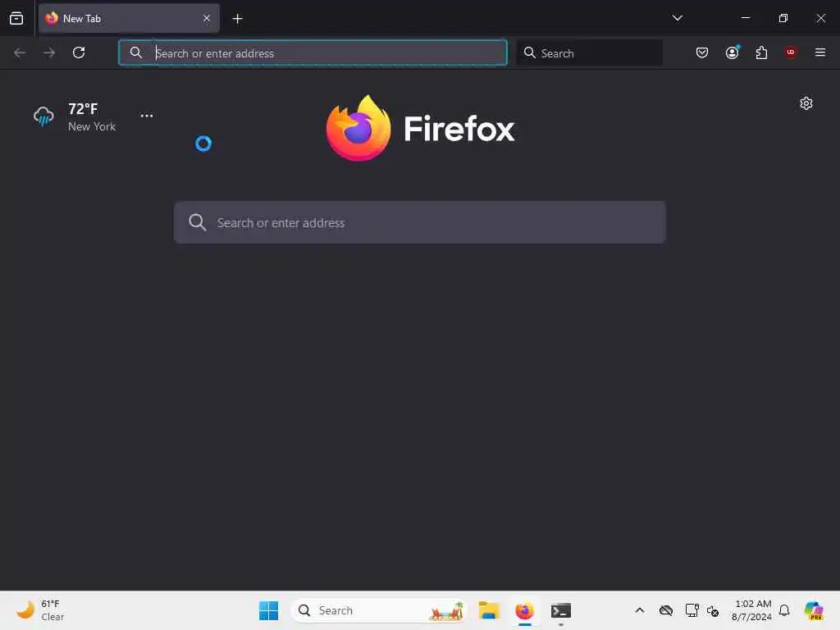Minimize the Firefox window
Screen dimensions: 840x630
point(745,18)
